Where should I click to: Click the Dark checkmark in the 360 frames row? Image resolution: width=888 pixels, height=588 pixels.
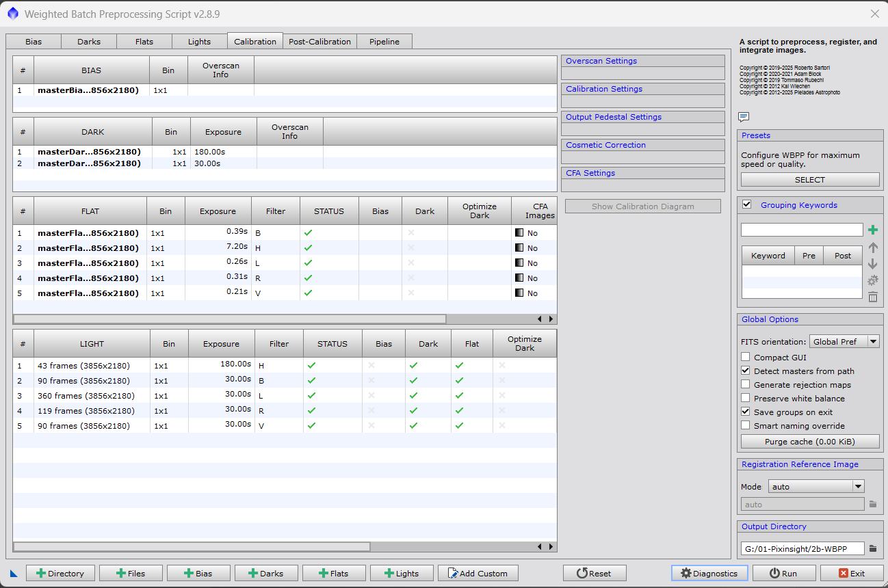[414, 396]
